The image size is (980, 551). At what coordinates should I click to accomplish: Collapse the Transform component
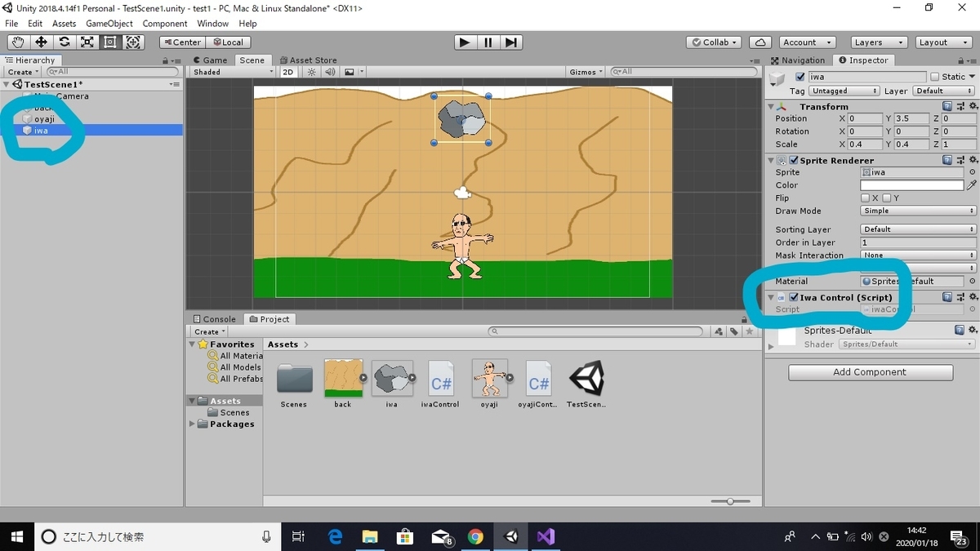pos(770,106)
